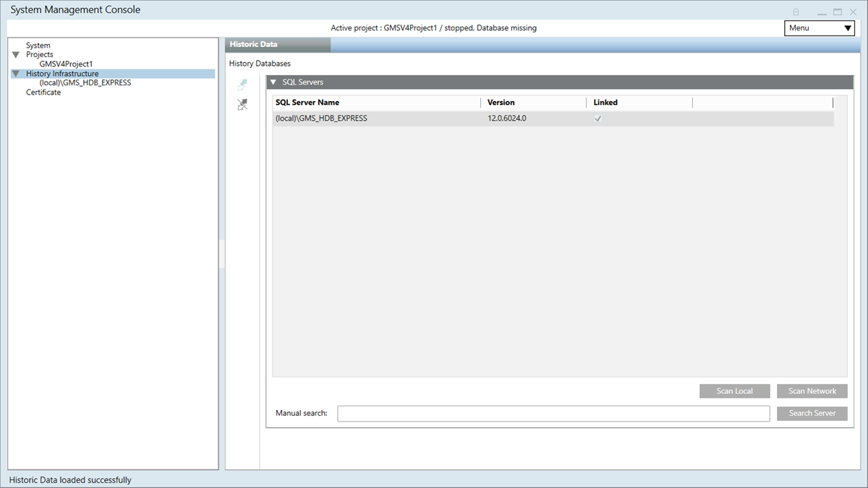Viewport: 868px width, 488px height.
Task: Select the GMS_HDB_EXPRESS row in SQL Servers table
Action: 376,119
